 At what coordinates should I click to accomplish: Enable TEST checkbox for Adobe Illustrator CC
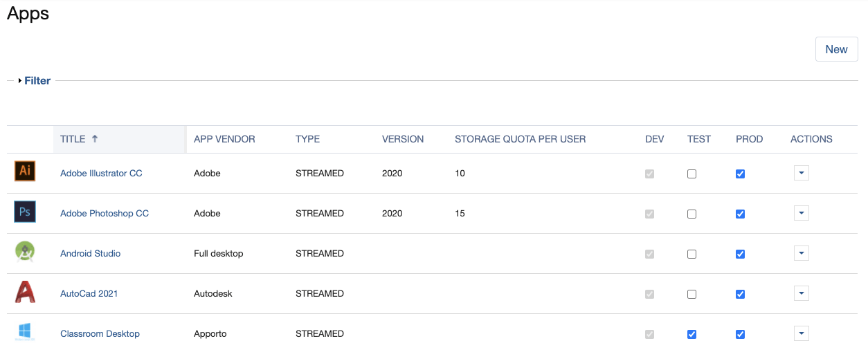pyautogui.click(x=691, y=174)
